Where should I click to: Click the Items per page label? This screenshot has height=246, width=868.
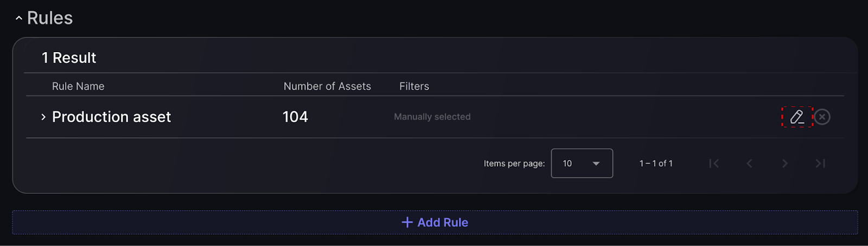[x=514, y=163]
